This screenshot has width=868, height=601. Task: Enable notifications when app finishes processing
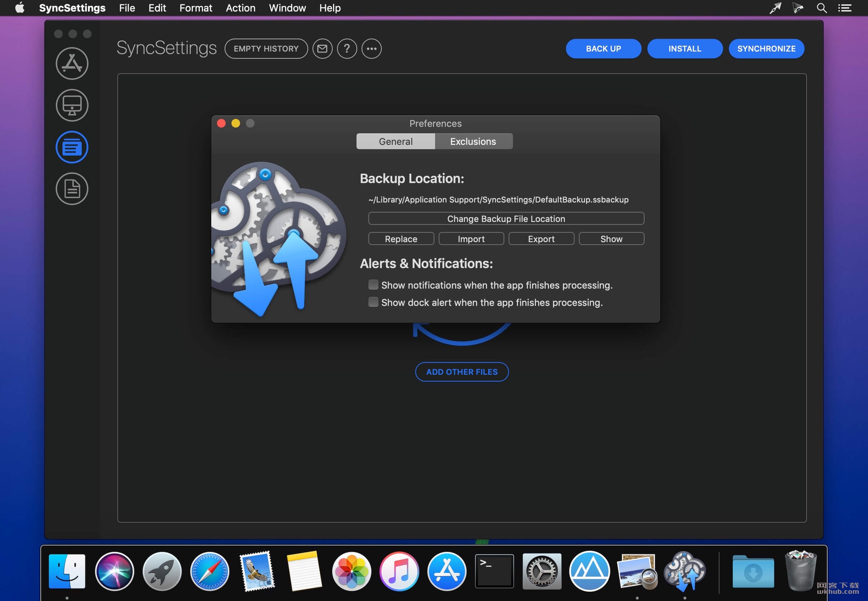[x=373, y=285]
